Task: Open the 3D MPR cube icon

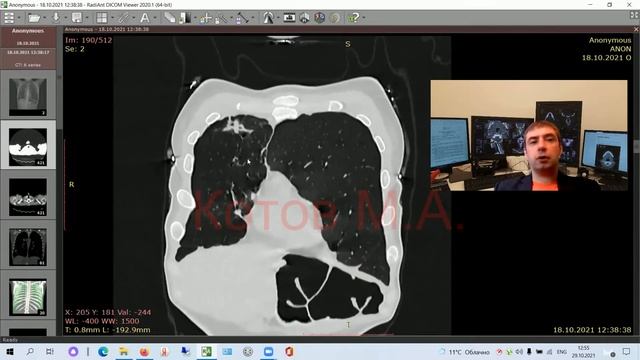Action: coord(304,18)
